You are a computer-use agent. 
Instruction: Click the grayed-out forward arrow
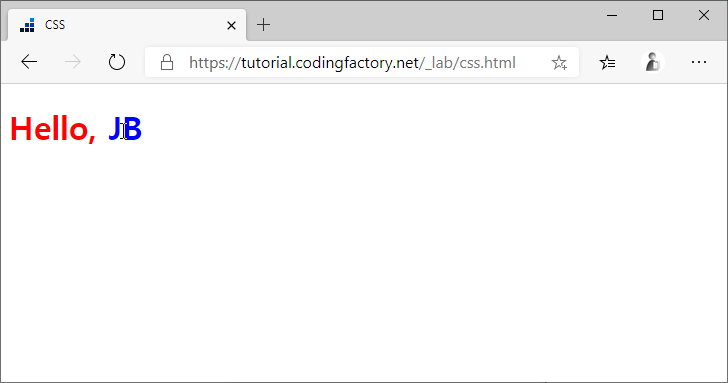pyautogui.click(x=72, y=62)
